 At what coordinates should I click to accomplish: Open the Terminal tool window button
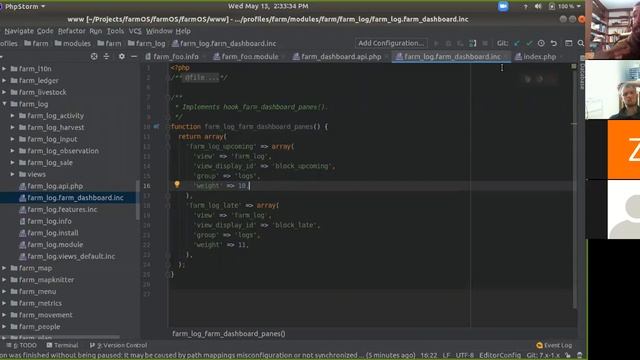62,345
